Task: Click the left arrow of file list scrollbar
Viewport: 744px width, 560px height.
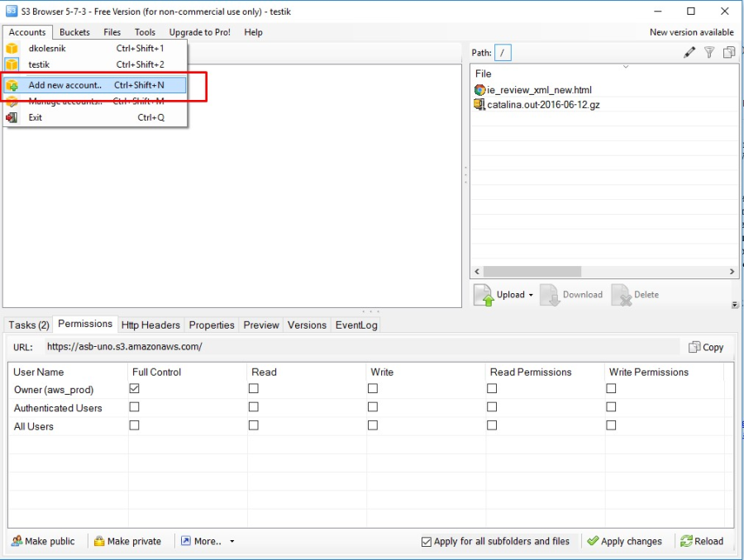Action: click(477, 272)
